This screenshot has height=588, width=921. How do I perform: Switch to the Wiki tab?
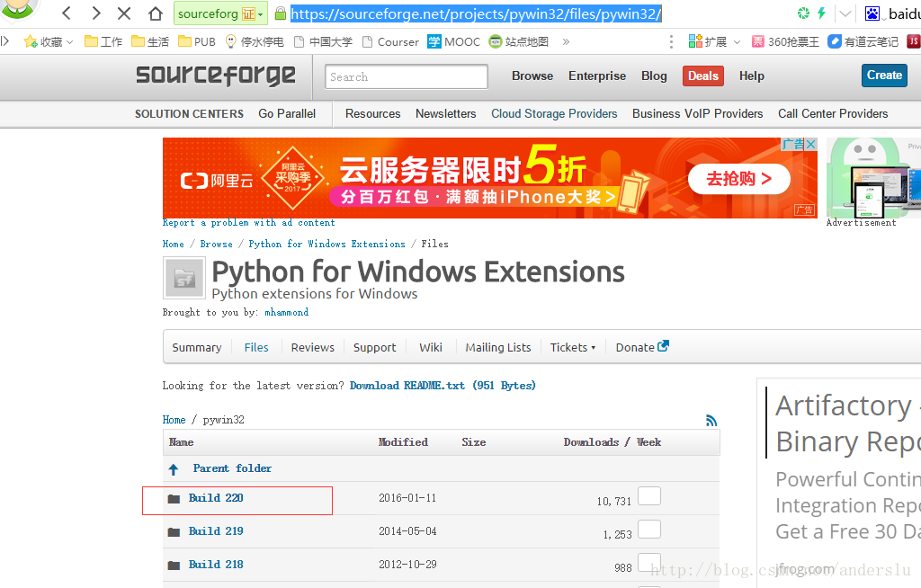pos(431,347)
